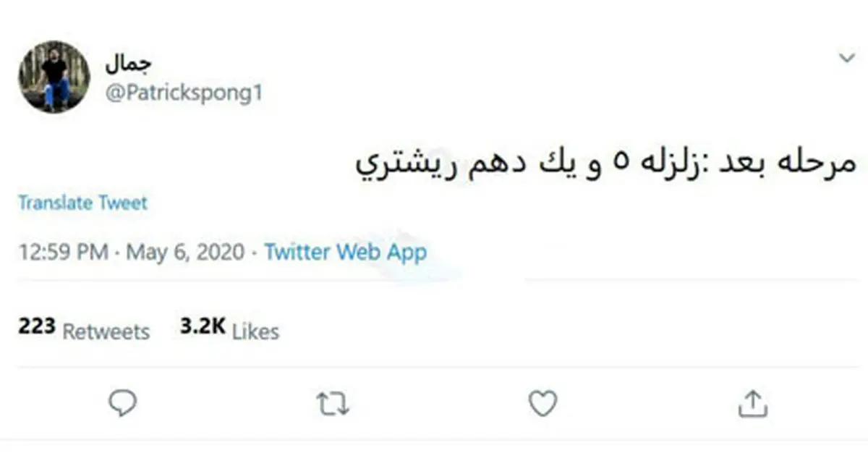
Task: Click the profile picture of جمال
Action: click(53, 75)
